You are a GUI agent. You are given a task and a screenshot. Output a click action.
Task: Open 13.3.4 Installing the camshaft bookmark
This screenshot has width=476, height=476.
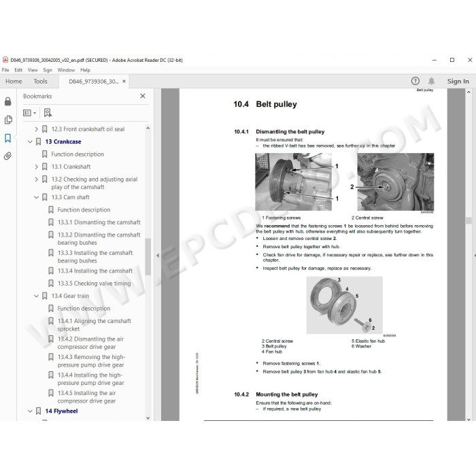click(x=95, y=271)
